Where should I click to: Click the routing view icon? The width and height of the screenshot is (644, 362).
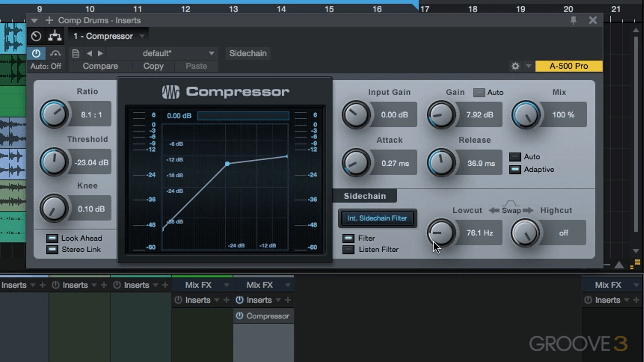[55, 36]
